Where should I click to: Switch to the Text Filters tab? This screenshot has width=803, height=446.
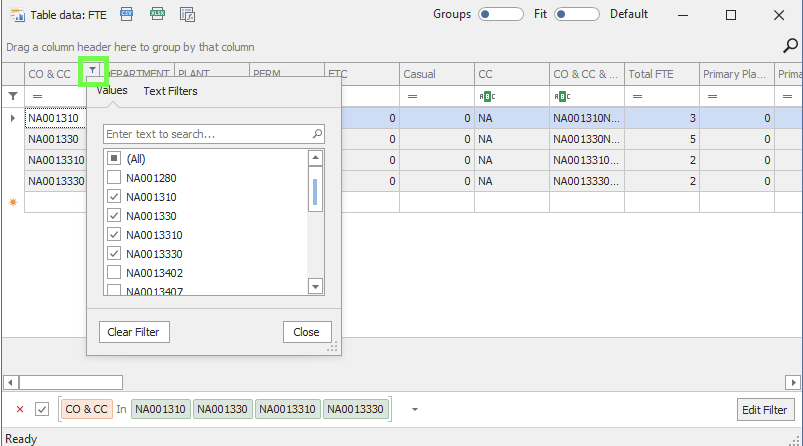pos(170,91)
